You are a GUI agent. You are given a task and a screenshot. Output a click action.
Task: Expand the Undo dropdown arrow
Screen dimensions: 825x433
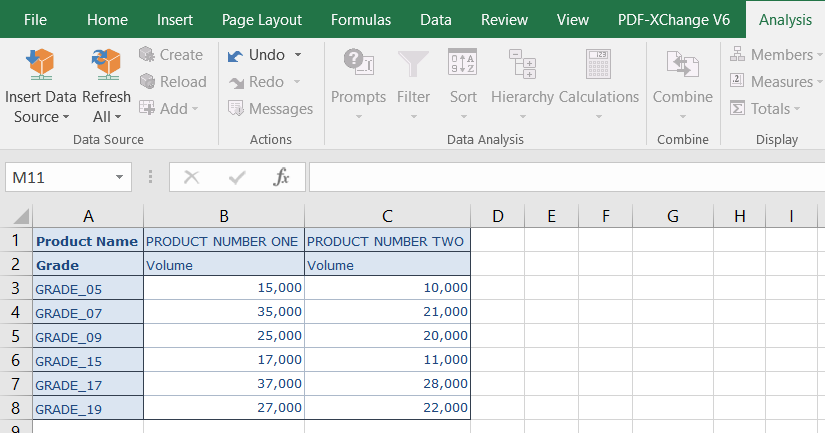[x=298, y=55]
